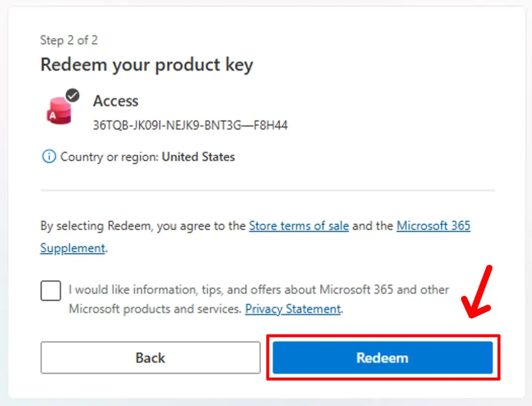Click the "Country or region" label
Viewport: 532px width, 406px height.
(x=109, y=157)
